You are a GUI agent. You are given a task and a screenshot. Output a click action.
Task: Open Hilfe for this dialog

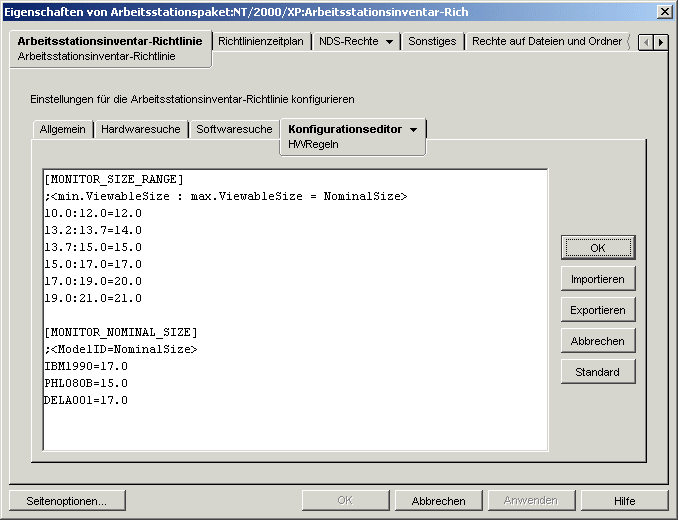click(x=624, y=501)
